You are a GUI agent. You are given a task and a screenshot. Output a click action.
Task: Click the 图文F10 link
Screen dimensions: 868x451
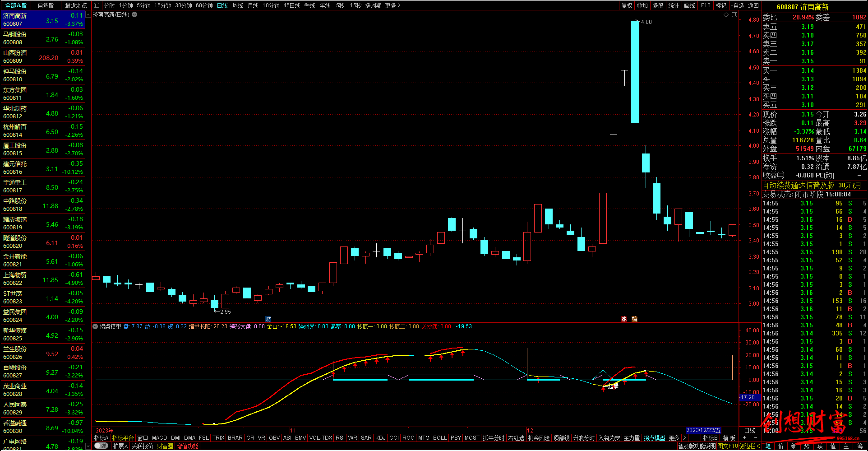(728, 446)
